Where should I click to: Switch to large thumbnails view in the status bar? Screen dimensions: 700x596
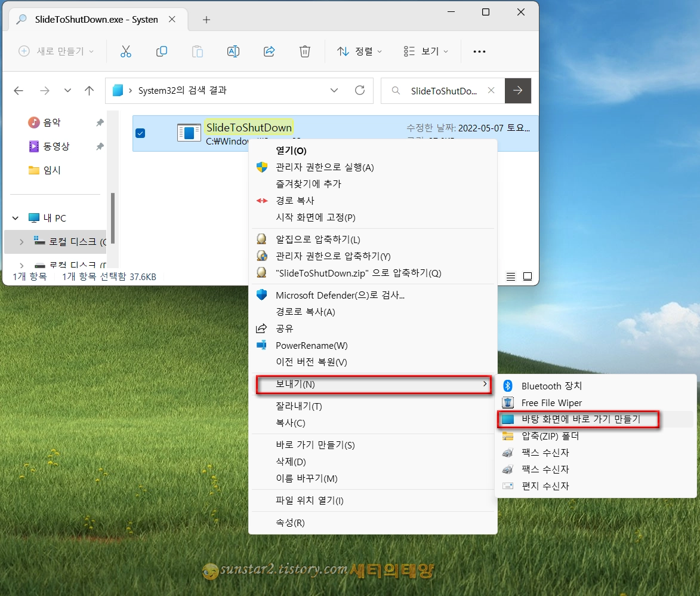528,276
